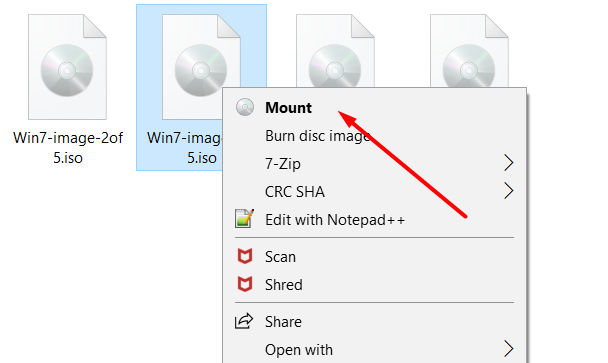Select the Win7-image-2of5.iso disc file icon
Image resolution: width=608 pixels, height=363 pixels.
click(67, 67)
